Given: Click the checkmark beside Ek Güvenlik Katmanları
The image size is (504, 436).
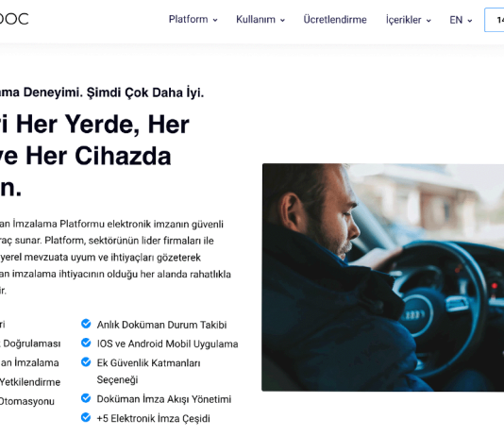Looking at the screenshot, I should point(86,362).
